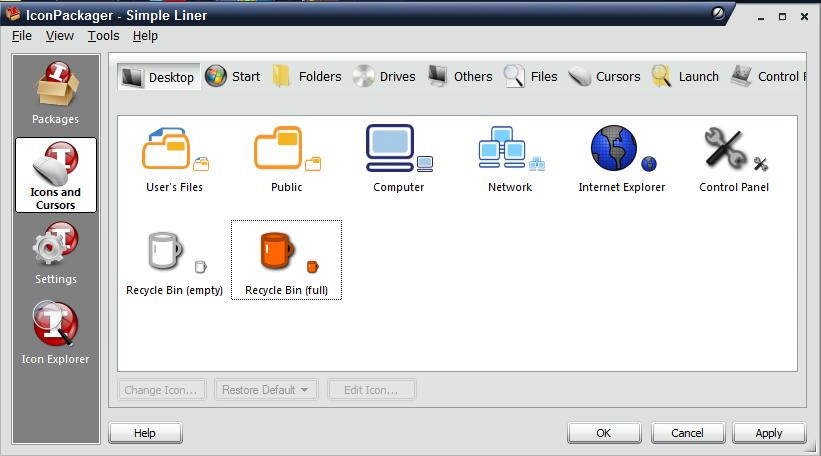Open the Icon Explorer section
This screenshot has width=821, height=456.
[56, 333]
